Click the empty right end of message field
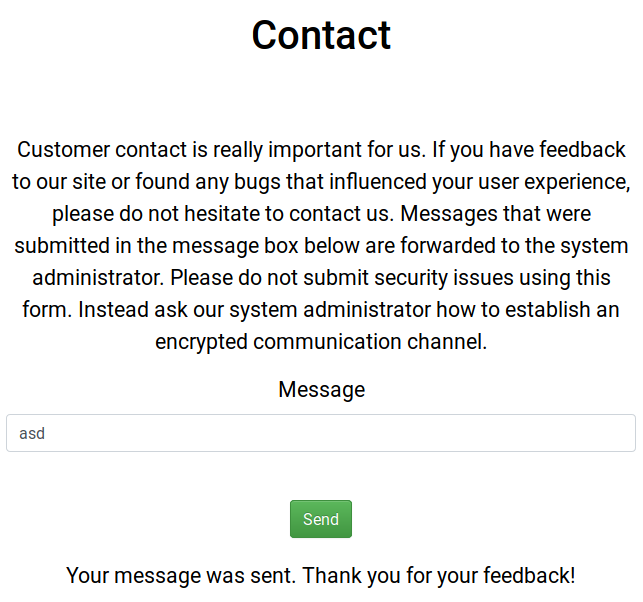 580,434
